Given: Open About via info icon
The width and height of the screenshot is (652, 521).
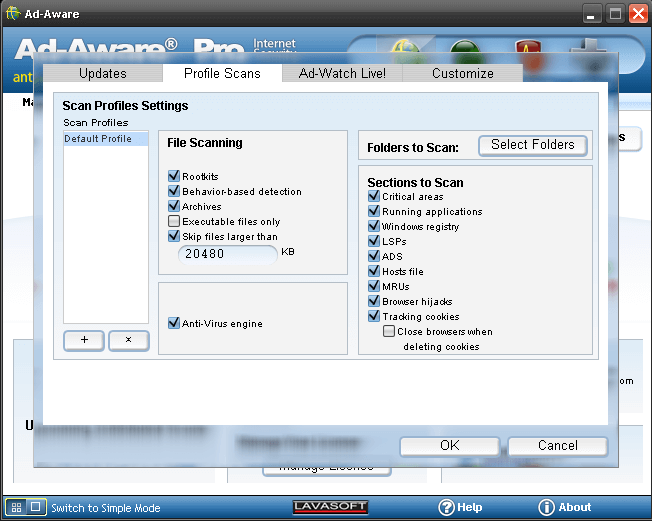Looking at the screenshot, I should 546,507.
